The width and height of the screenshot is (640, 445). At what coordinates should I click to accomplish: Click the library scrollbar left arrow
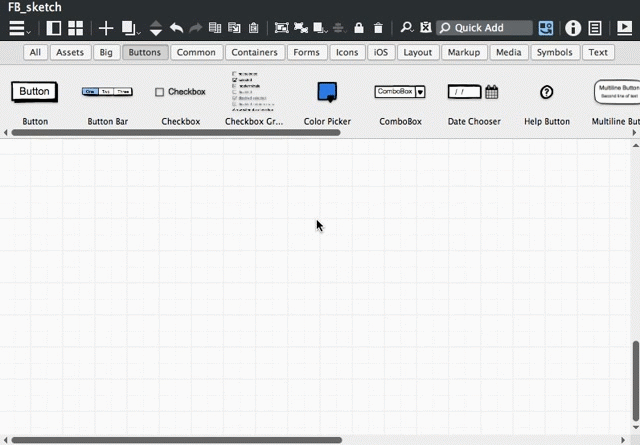pyautogui.click(x=5, y=132)
